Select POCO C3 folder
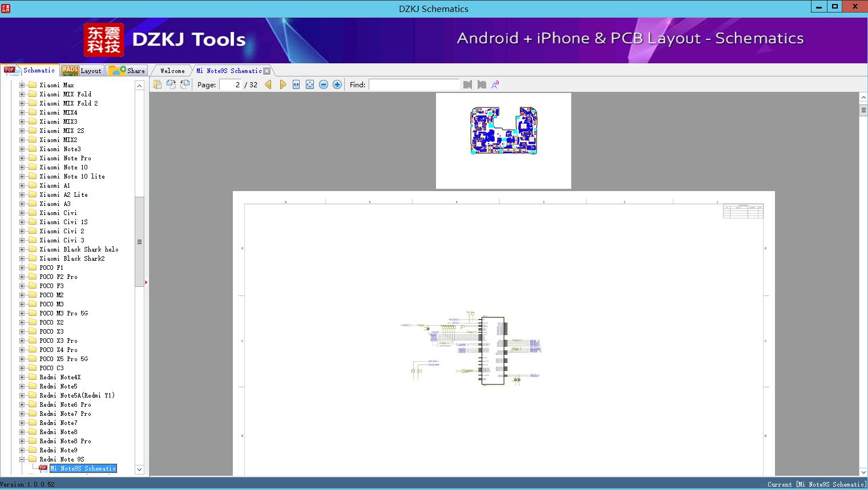 click(51, 368)
